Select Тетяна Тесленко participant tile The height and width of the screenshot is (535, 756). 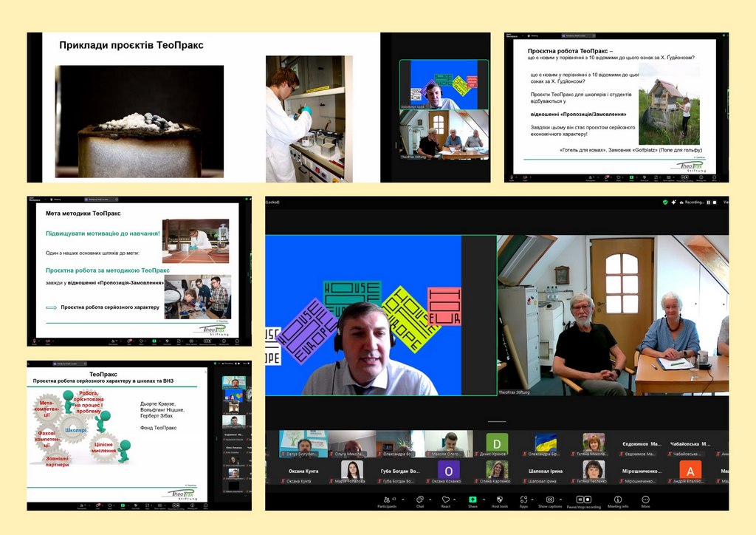click(x=594, y=471)
